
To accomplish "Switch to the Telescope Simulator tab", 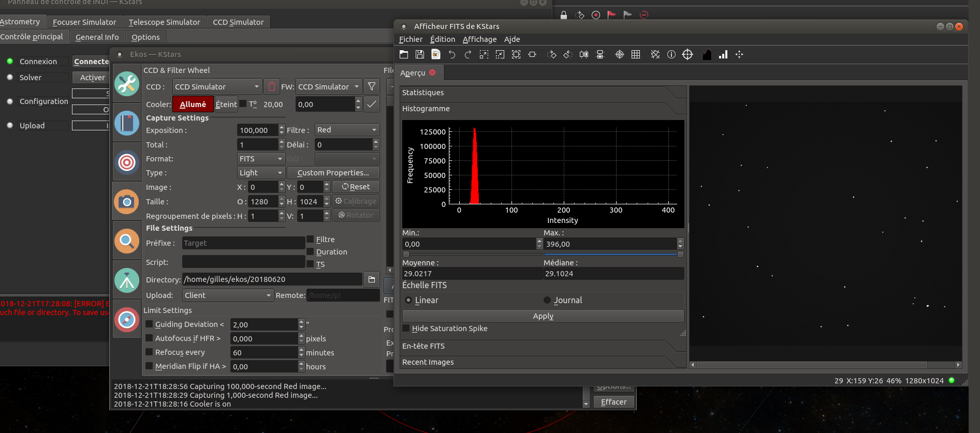I will pos(164,22).
